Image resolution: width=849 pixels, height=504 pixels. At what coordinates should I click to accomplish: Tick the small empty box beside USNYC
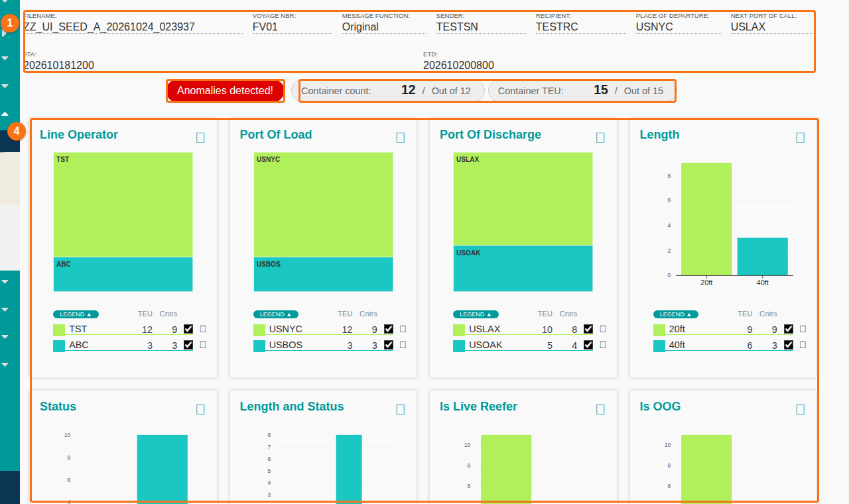(x=403, y=328)
